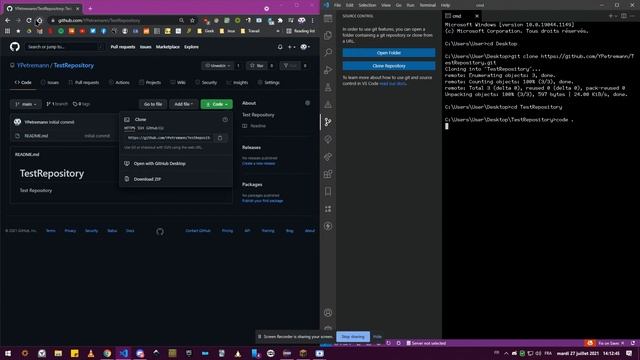
Task: Star the TestRepository repo
Action: click(257, 66)
